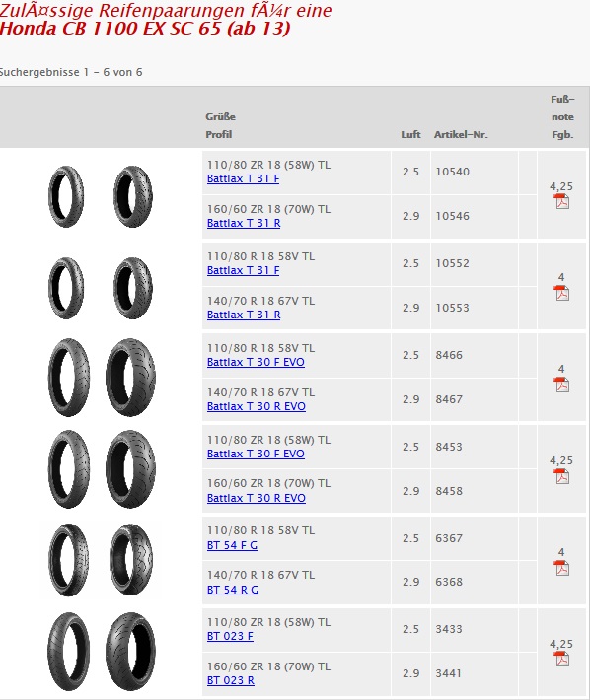Screen dimensions: 590x700
Task: Select article number 3433 cell
Action: click(474, 629)
